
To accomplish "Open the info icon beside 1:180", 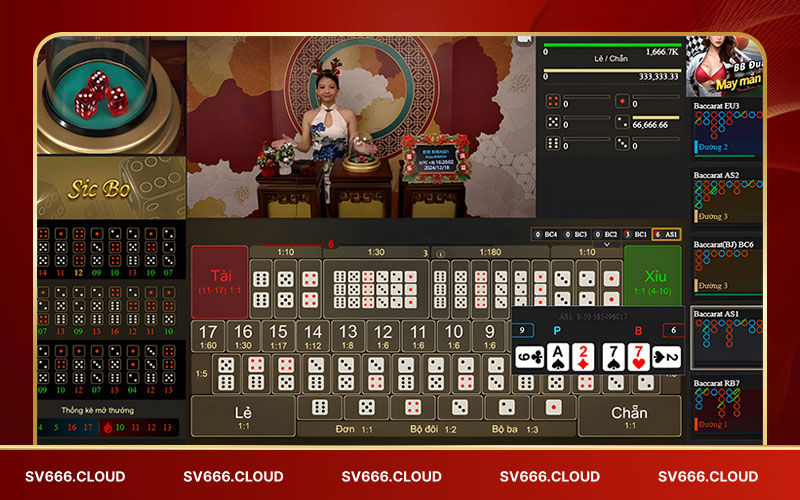I will click(x=441, y=253).
